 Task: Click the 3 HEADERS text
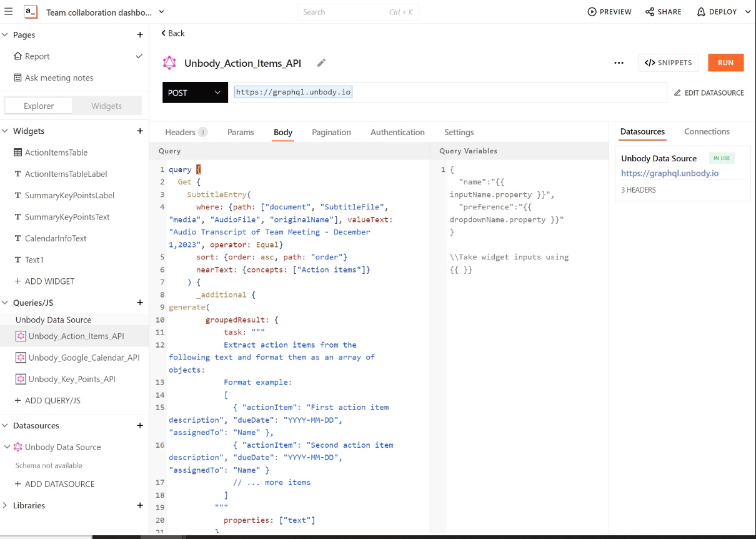639,189
